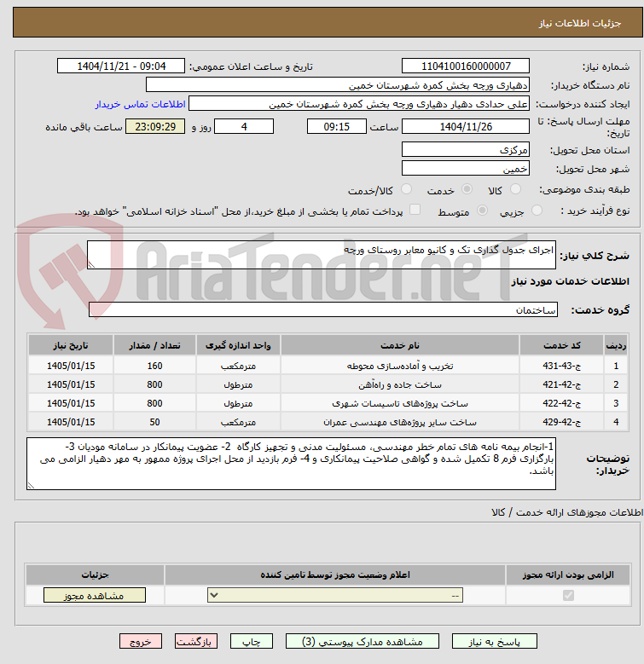This screenshot has height=664, width=644.
Task: Click the مشاهده مجوز button
Action: coord(95,595)
